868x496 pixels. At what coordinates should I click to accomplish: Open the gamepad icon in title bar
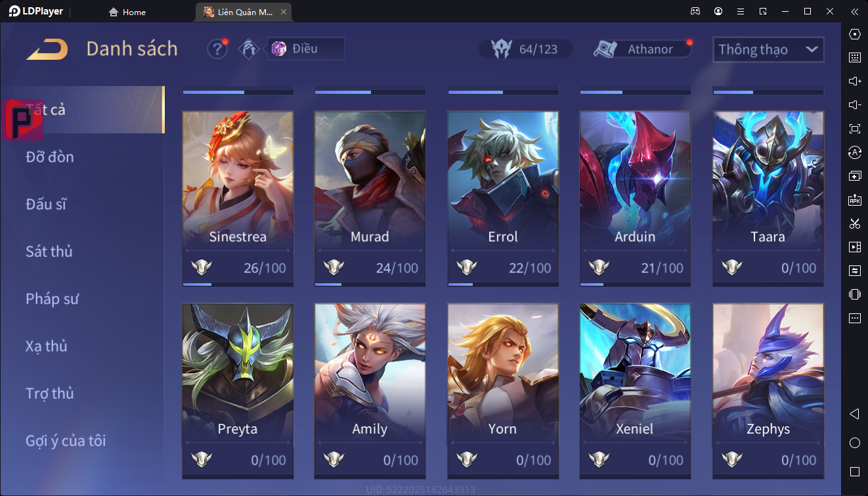695,11
